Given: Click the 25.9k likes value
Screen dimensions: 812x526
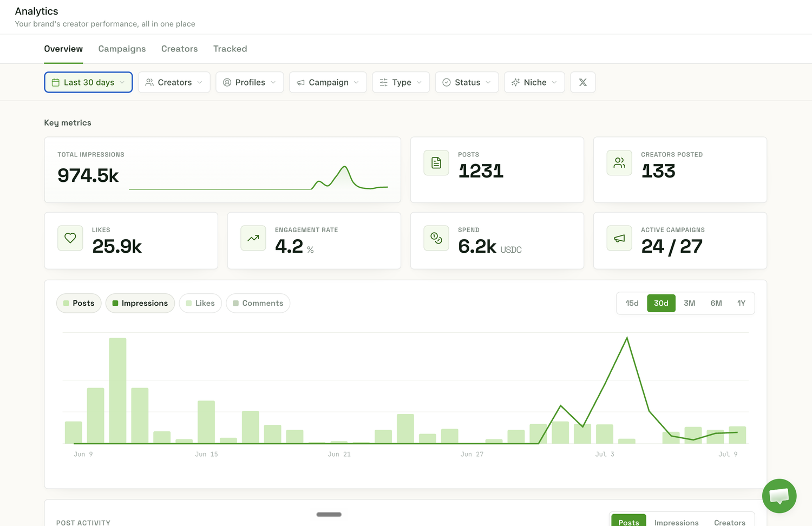Looking at the screenshot, I should pos(117,246).
